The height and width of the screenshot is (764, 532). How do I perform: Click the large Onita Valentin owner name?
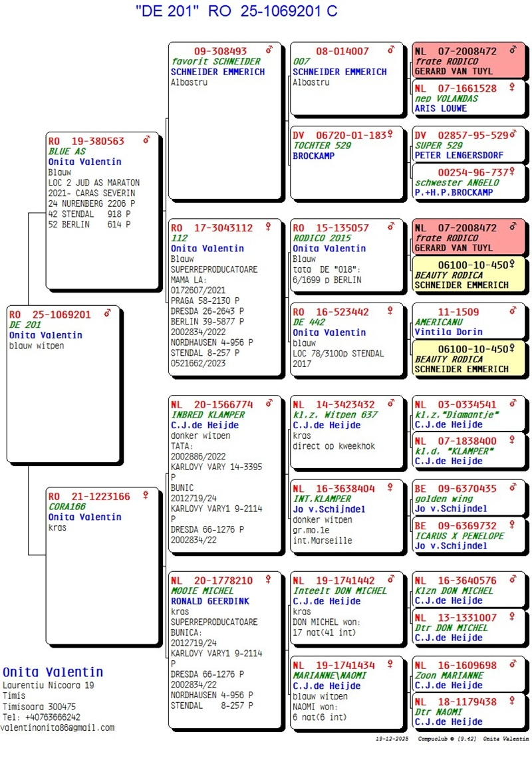pos(53,672)
